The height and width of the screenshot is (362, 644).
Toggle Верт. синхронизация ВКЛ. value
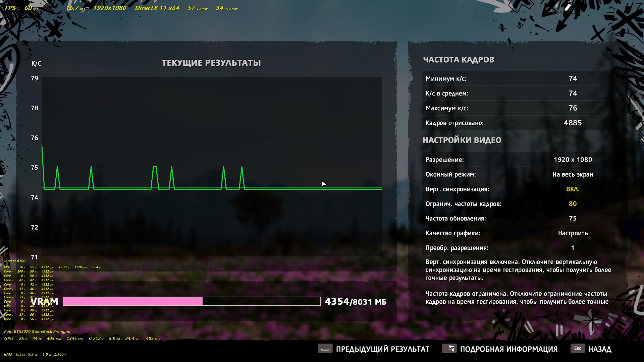tap(573, 189)
